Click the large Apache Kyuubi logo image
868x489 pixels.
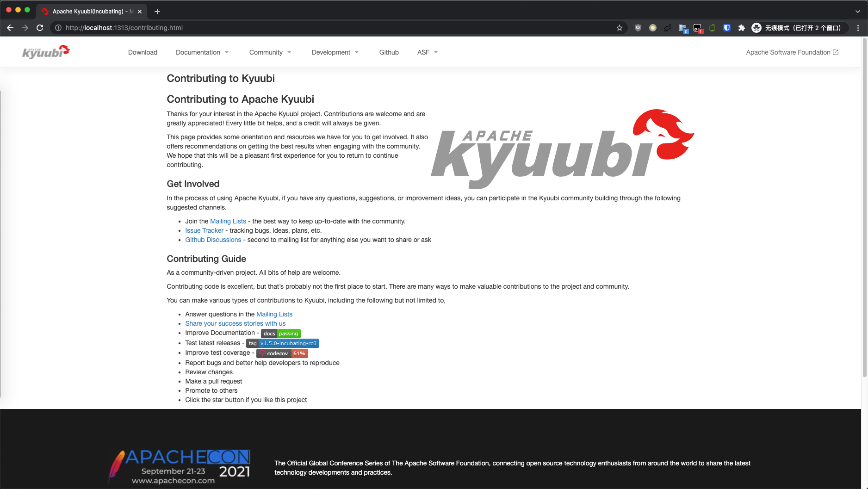tap(562, 149)
